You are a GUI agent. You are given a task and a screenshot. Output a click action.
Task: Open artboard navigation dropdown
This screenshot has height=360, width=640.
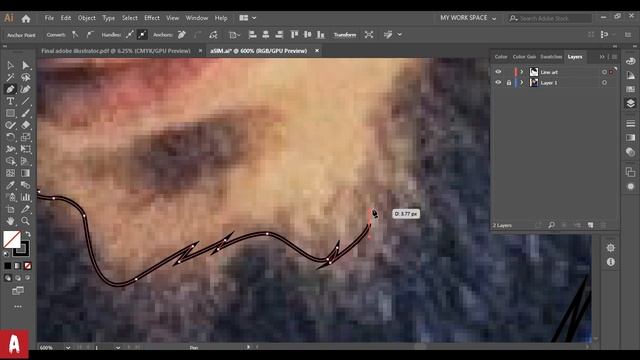pyautogui.click(x=118, y=347)
